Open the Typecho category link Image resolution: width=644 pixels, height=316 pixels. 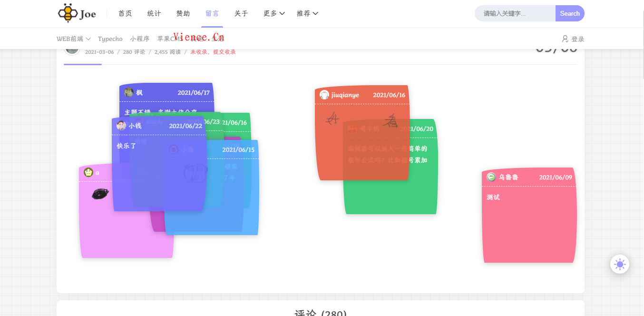[110, 39]
